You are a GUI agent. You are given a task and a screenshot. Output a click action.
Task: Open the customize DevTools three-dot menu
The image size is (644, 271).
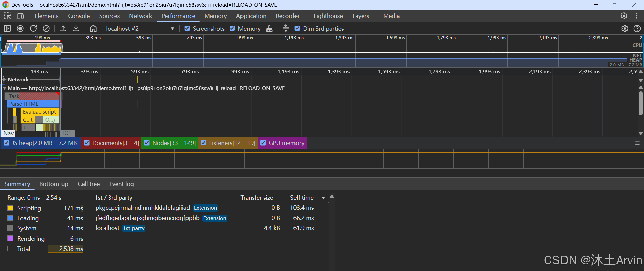636,16
